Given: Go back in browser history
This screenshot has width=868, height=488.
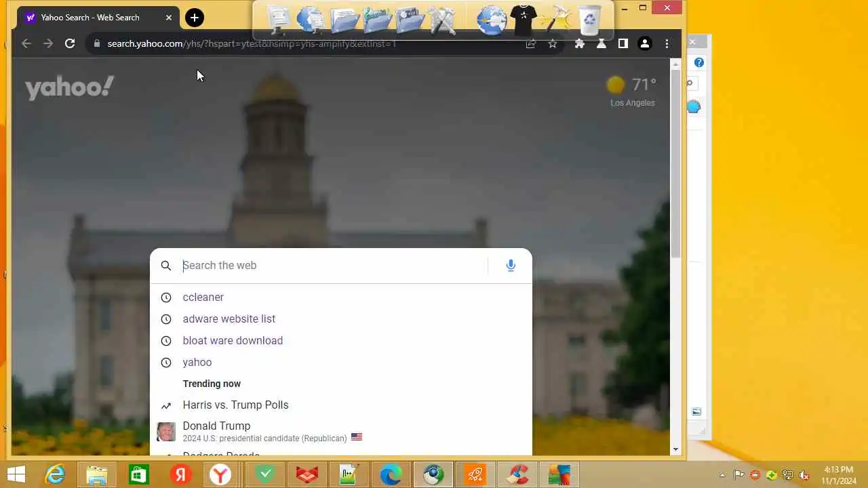Looking at the screenshot, I should coord(26,43).
